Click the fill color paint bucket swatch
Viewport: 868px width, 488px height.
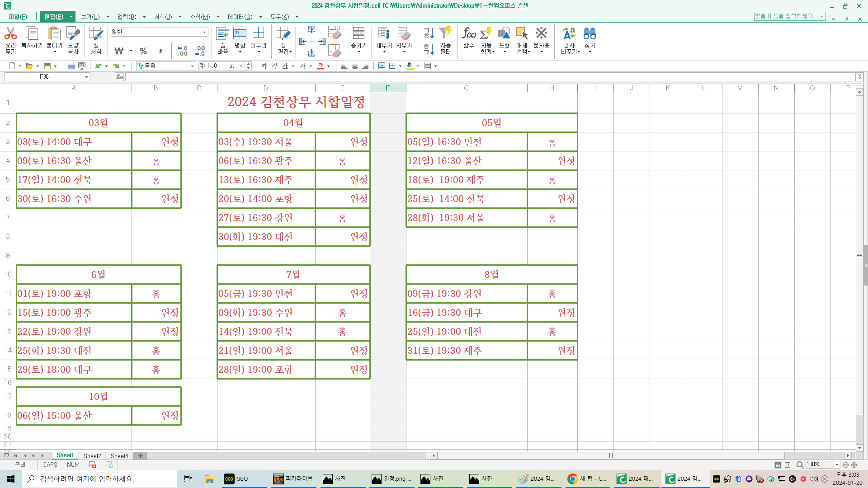tap(410, 66)
